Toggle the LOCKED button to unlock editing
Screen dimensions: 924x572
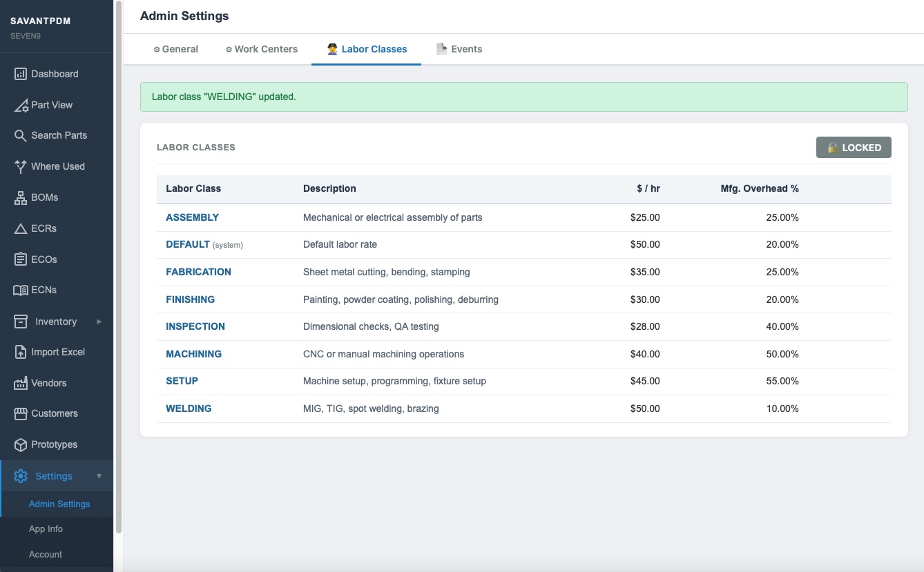[854, 148]
